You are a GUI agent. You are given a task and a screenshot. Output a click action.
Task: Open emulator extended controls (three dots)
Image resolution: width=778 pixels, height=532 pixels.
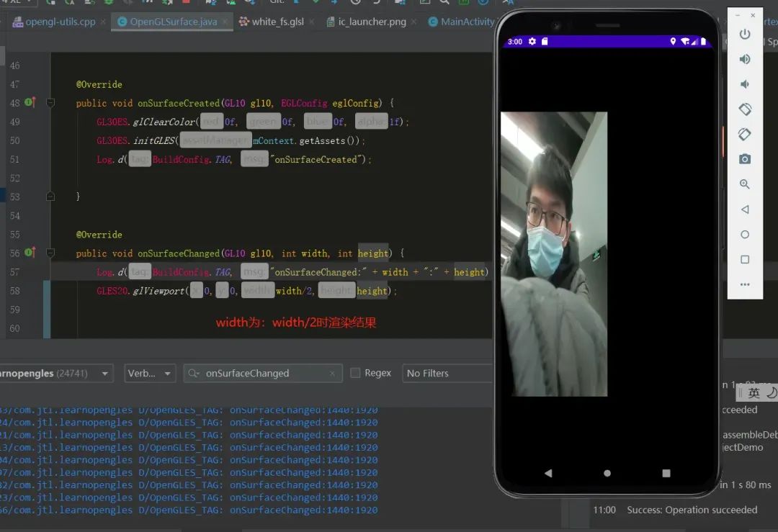pos(745,284)
